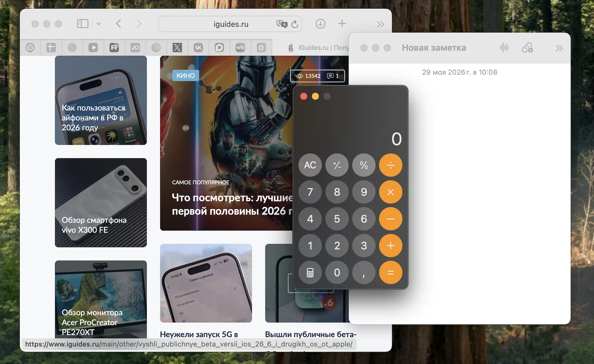Open the pinned tab with letter R

pos(114,48)
